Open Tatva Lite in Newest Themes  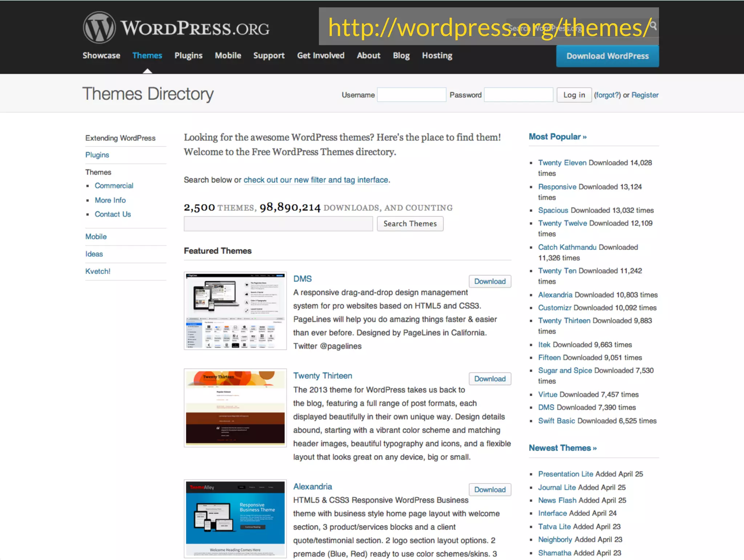click(554, 527)
